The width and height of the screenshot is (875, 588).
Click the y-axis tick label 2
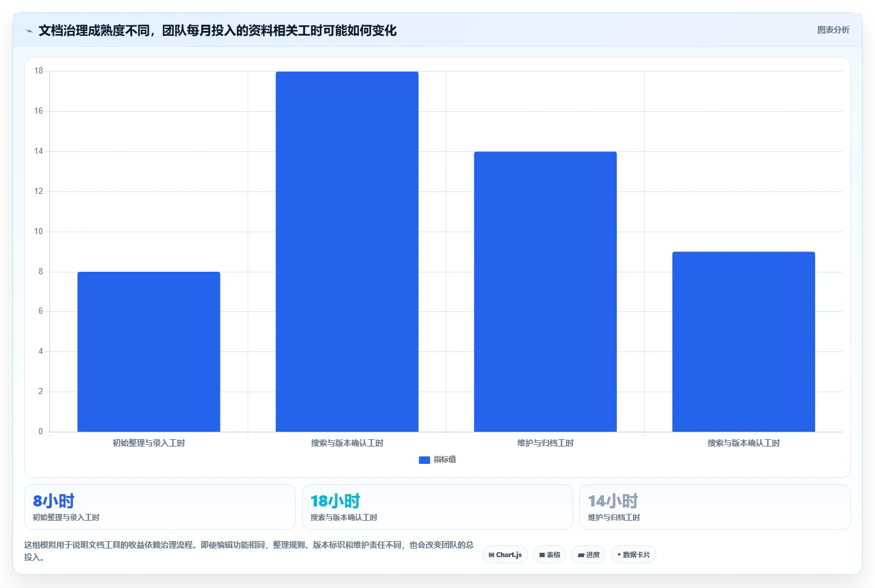(41, 392)
